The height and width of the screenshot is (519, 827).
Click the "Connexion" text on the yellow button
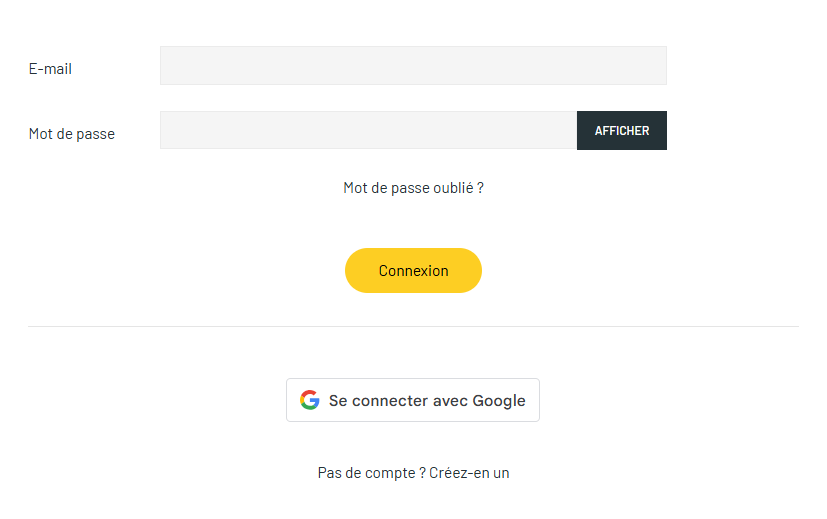[x=413, y=271]
